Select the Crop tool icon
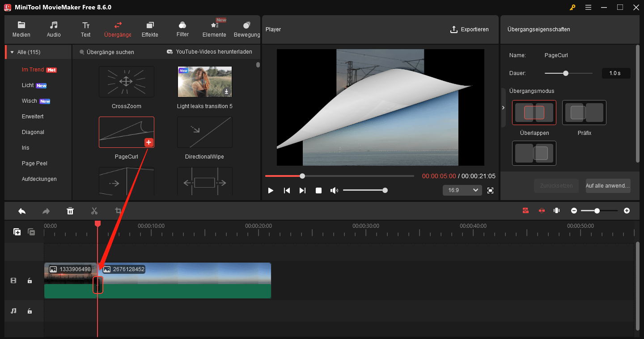Image resolution: width=644 pixels, height=339 pixels. pyautogui.click(x=118, y=210)
